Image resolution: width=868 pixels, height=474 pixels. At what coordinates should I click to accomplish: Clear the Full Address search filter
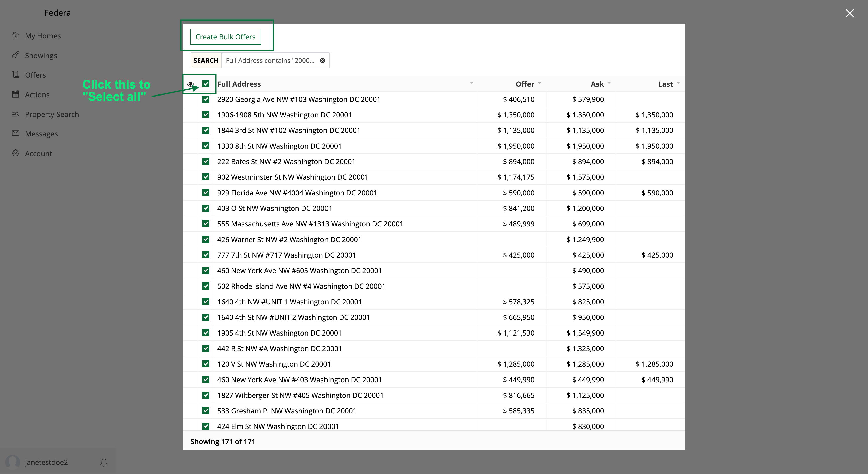[322, 60]
